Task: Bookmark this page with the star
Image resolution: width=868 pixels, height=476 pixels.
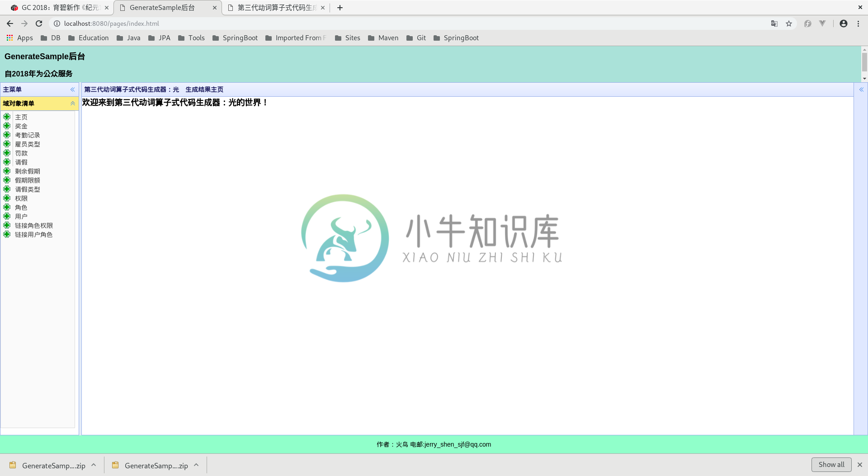Action: 789,24
